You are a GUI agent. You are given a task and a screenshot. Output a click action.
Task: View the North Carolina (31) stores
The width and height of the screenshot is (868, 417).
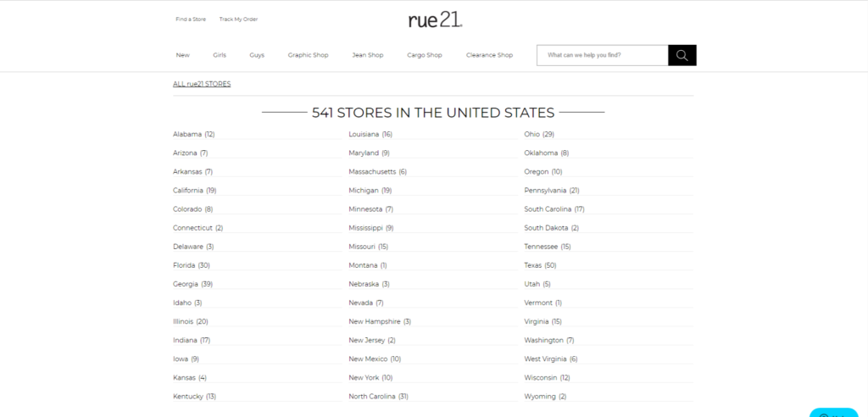coord(378,396)
